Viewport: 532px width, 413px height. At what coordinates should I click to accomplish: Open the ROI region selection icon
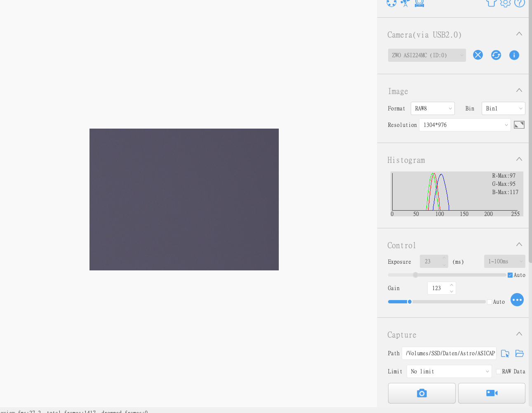click(x=519, y=125)
